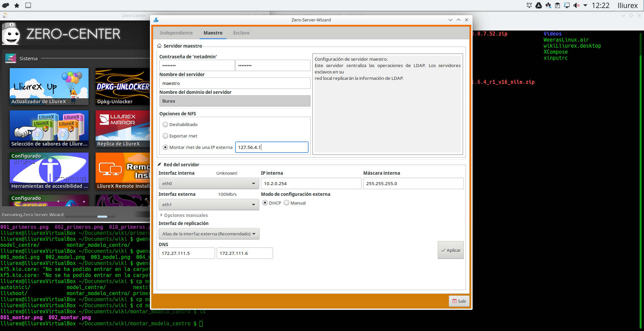Open the Interfaz externa eth1 dropdown
644x331 pixels.
pos(209,205)
